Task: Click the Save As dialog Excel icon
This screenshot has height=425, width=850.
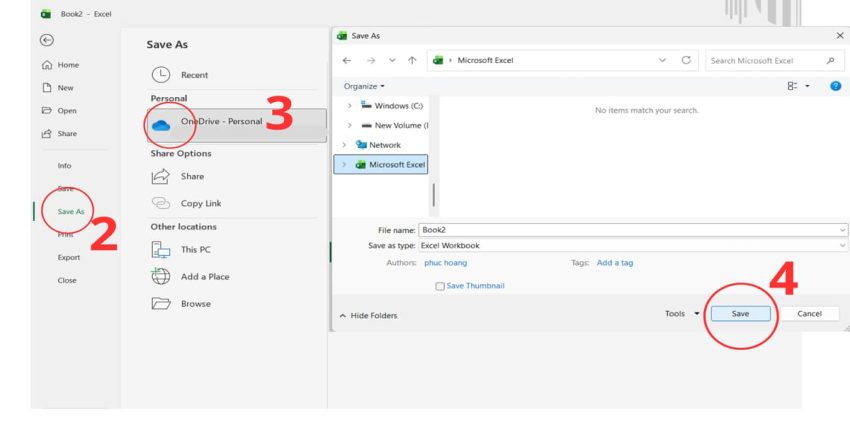Action: click(342, 36)
